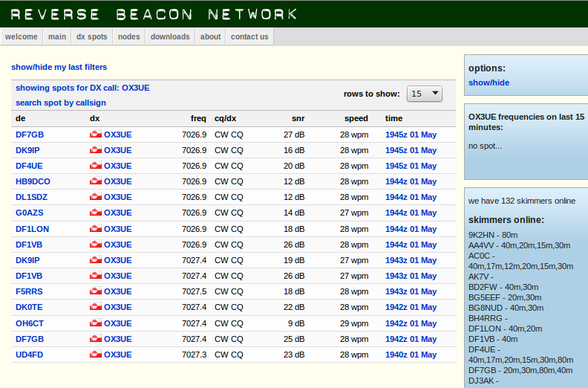Click the flag icon in the F5RRS row
The image size is (588, 388).
[x=96, y=291]
